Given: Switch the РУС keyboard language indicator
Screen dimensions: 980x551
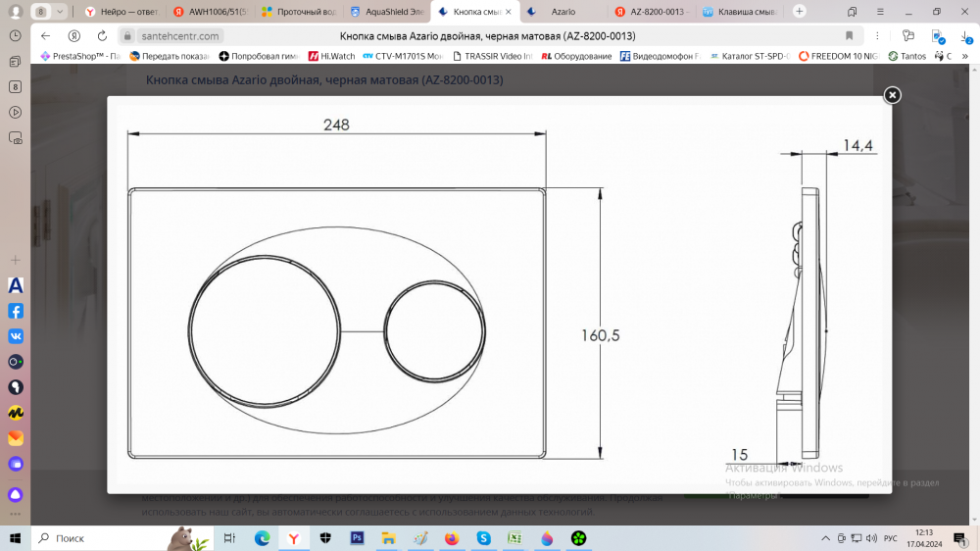Looking at the screenshot, I should click(x=891, y=538).
